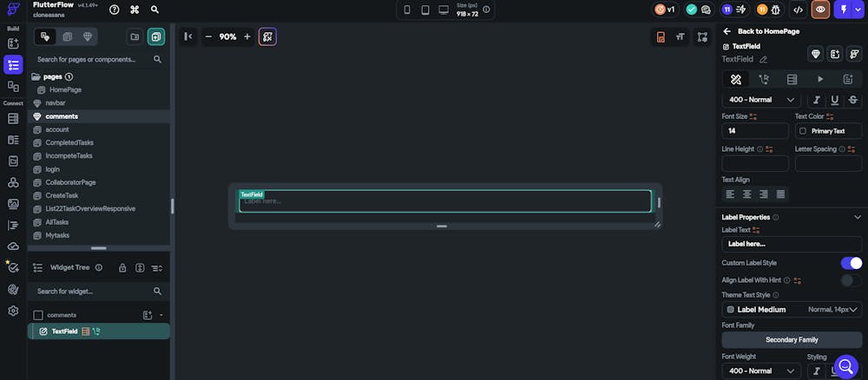
Task: Select justify text alignment
Action: click(x=780, y=194)
